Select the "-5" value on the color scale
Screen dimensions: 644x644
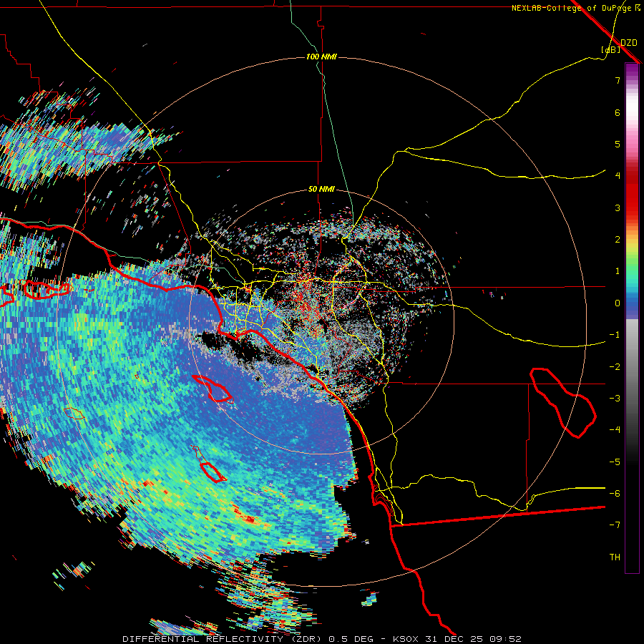tap(615, 462)
